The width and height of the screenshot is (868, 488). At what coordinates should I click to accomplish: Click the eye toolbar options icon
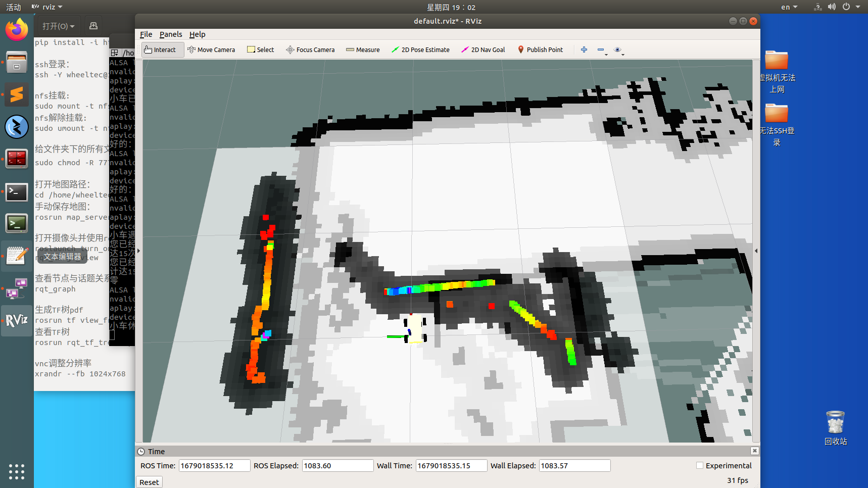(x=617, y=50)
